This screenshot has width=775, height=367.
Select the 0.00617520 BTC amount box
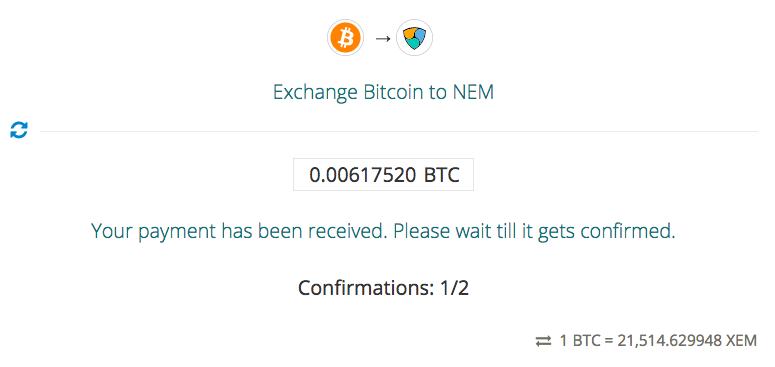coord(383,174)
